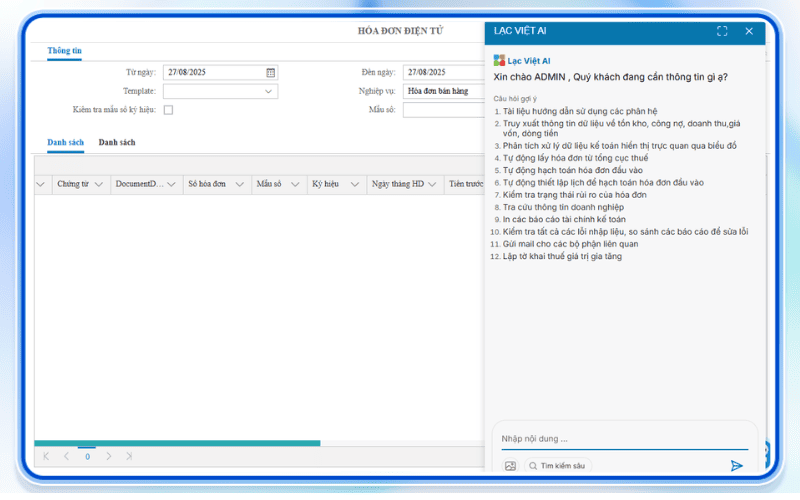Close the Lạc Việt AI chat panel
The image size is (800, 500).
749,31
